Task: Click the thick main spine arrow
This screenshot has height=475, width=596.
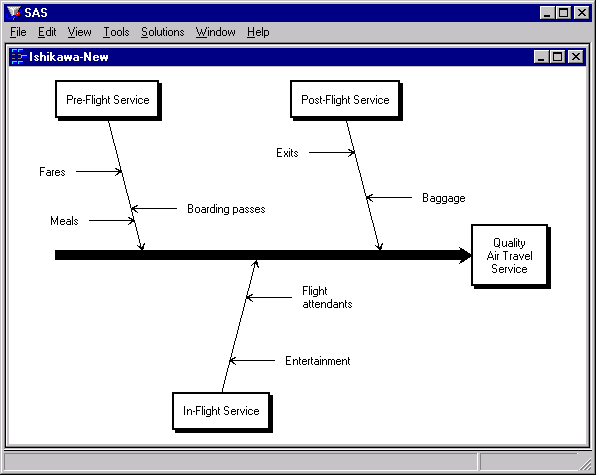Action: pos(263,255)
